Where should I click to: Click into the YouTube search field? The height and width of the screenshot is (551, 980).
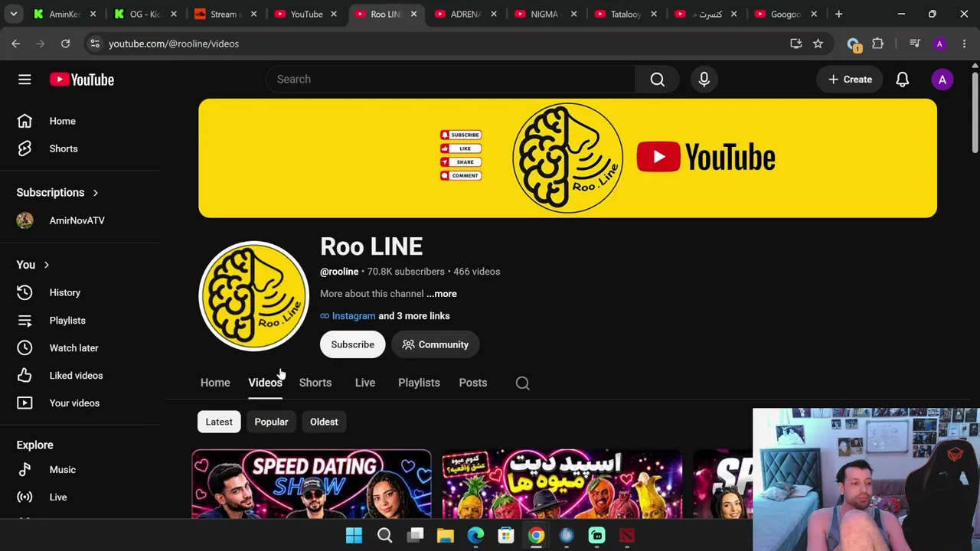(x=451, y=80)
